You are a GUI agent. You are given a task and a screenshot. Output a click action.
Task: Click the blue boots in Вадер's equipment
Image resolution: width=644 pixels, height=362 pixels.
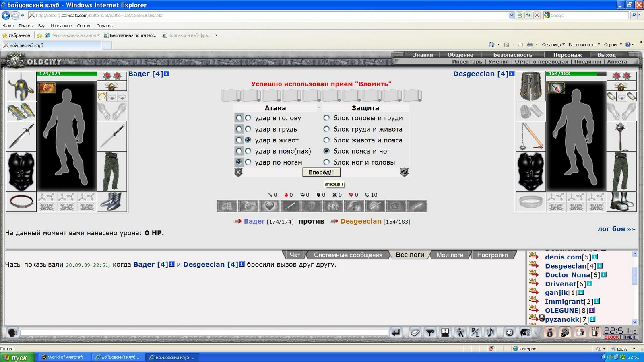[x=112, y=202]
